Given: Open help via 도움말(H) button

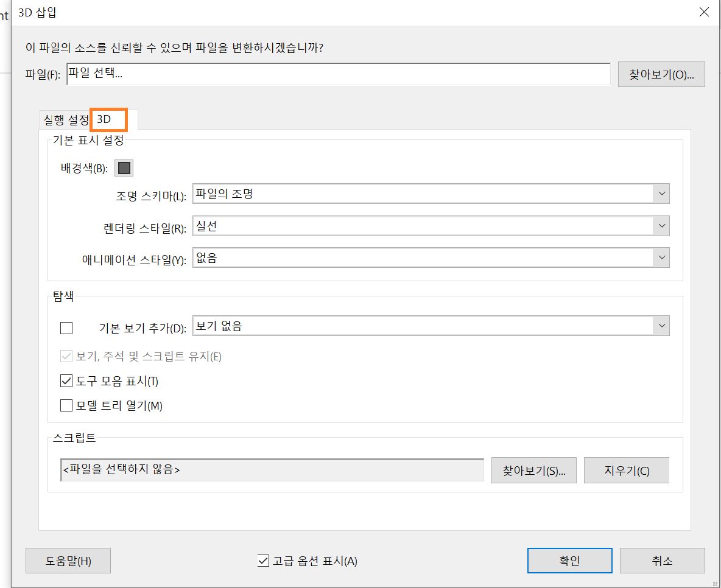Looking at the screenshot, I should (68, 561).
